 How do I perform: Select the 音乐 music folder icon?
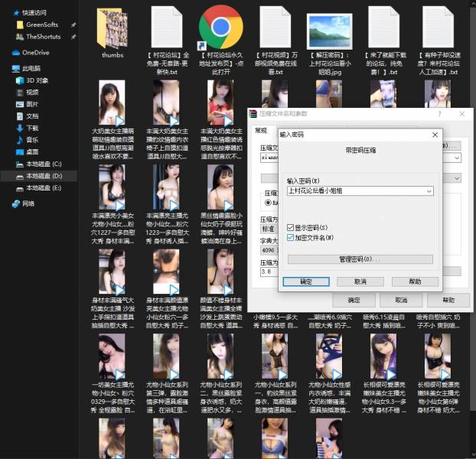point(20,140)
